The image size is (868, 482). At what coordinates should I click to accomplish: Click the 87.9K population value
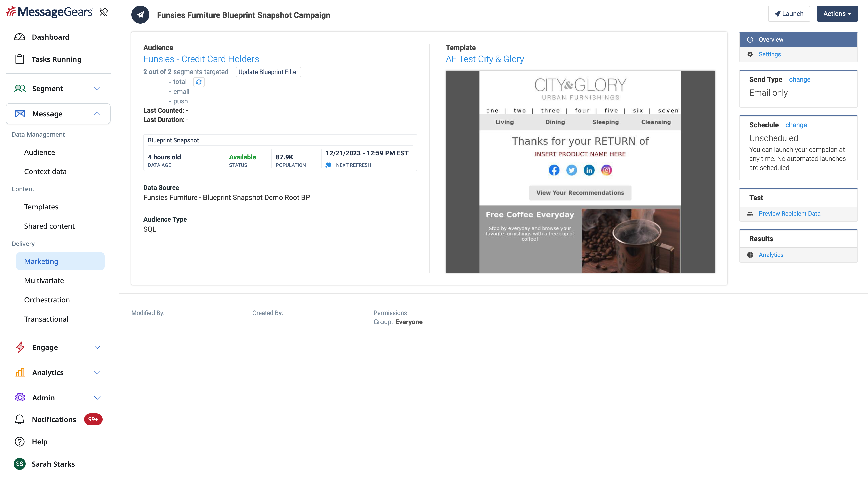[x=285, y=157]
